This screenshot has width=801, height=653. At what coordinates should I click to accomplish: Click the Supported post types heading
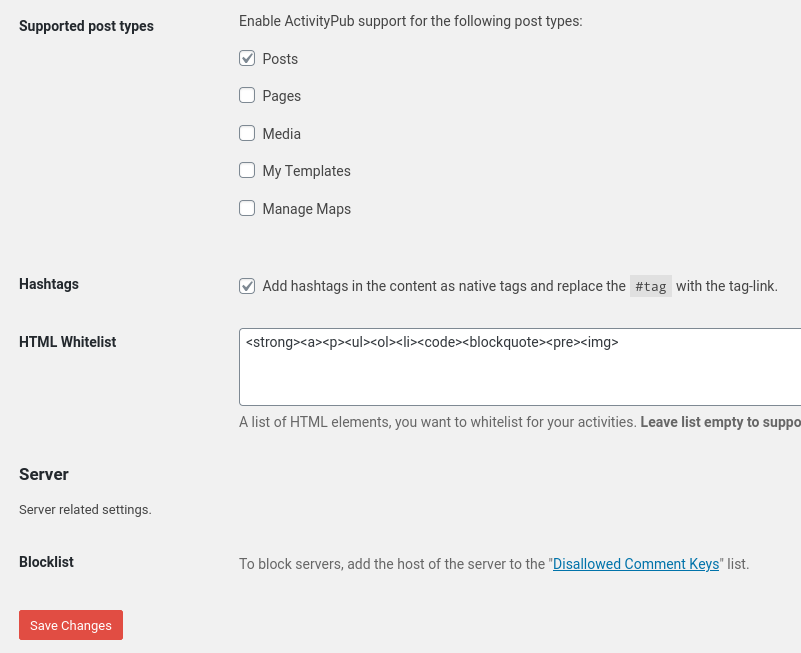86,26
